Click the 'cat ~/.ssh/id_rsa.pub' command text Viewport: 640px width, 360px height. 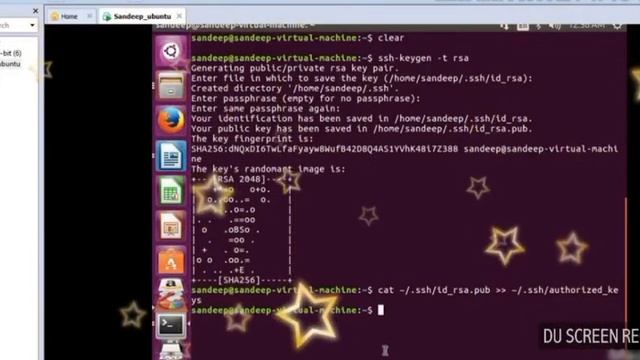434,290
